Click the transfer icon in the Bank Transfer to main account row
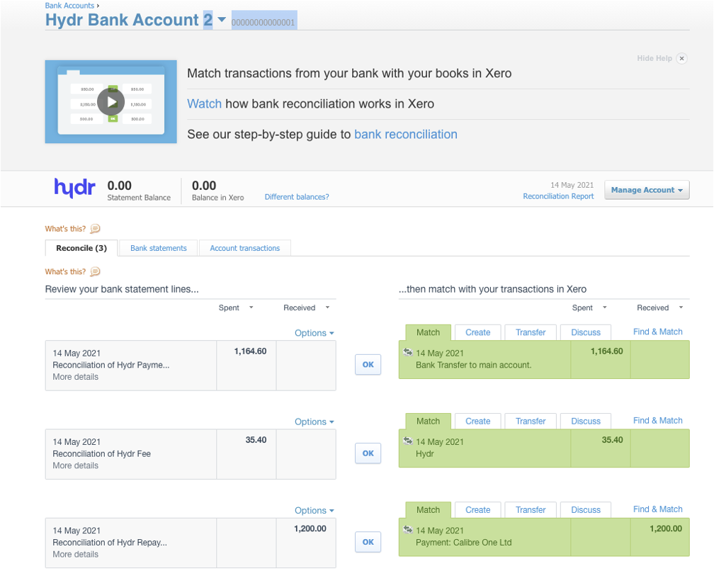The width and height of the screenshot is (714, 588). click(408, 352)
